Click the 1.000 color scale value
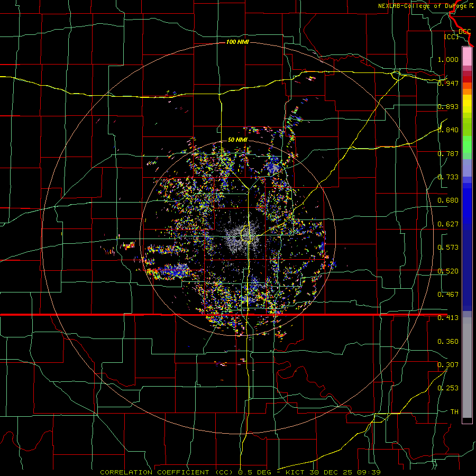The width and height of the screenshot is (476, 476). click(x=448, y=59)
